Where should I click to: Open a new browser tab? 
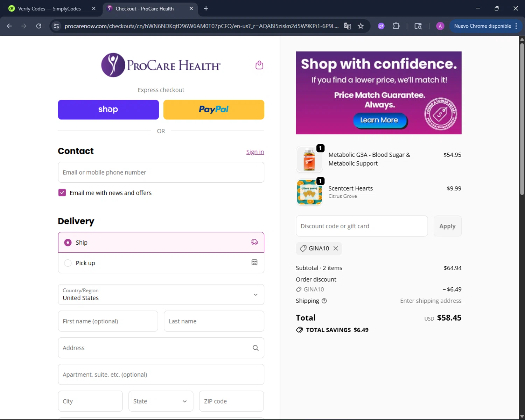(206, 8)
